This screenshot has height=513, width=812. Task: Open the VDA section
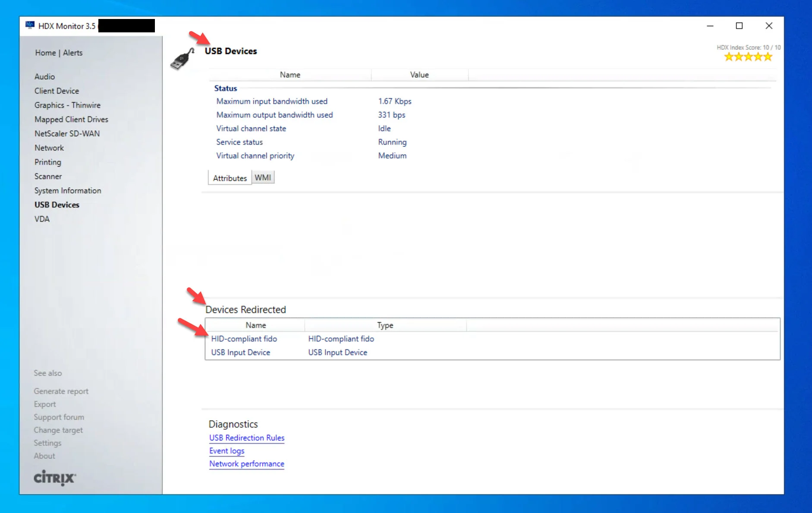tap(42, 219)
